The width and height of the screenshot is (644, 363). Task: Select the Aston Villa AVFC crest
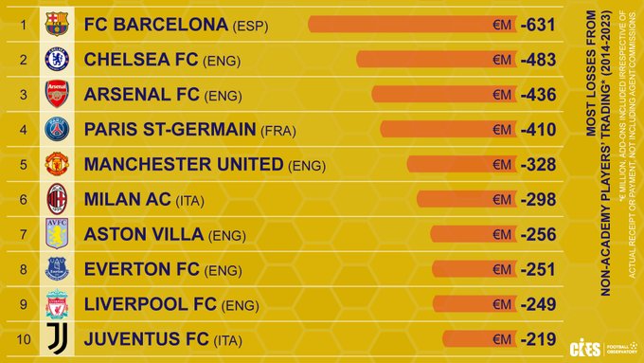click(x=57, y=234)
